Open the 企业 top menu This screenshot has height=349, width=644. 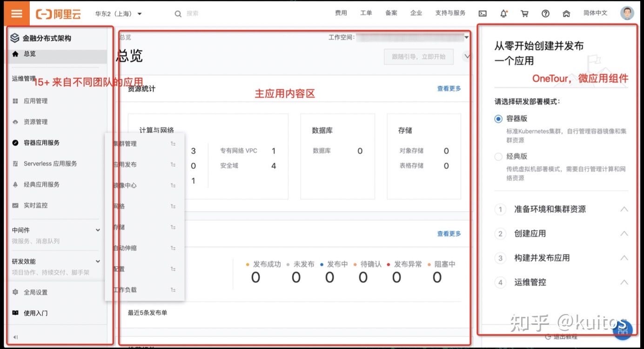pyautogui.click(x=416, y=13)
